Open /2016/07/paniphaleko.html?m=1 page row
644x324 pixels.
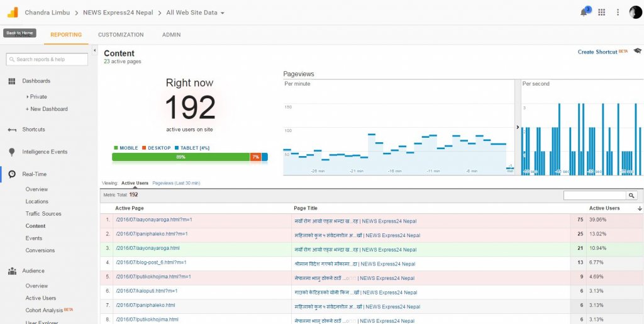tap(152, 234)
